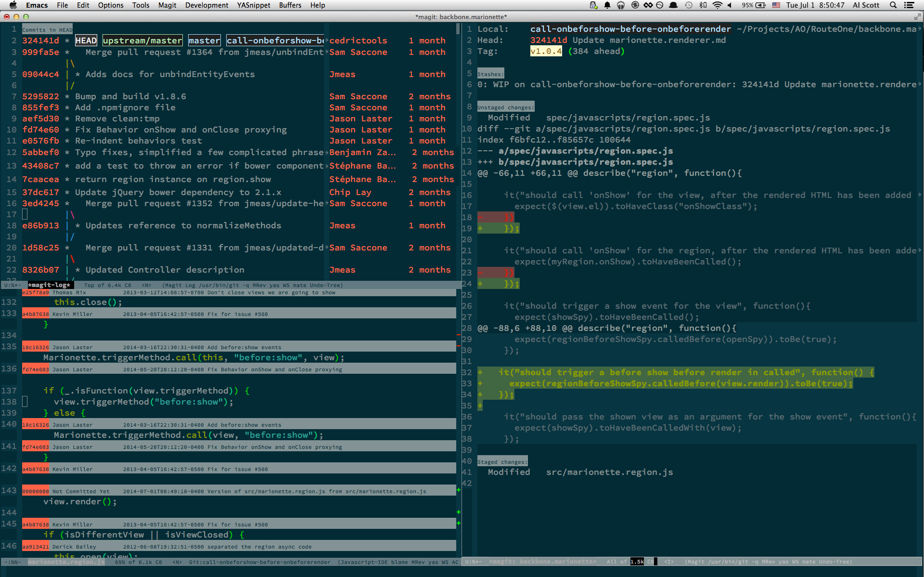Viewport: 924px width, 577px height.
Task: Click the log pane scrollbar thumb
Action: pyautogui.click(x=458, y=28)
